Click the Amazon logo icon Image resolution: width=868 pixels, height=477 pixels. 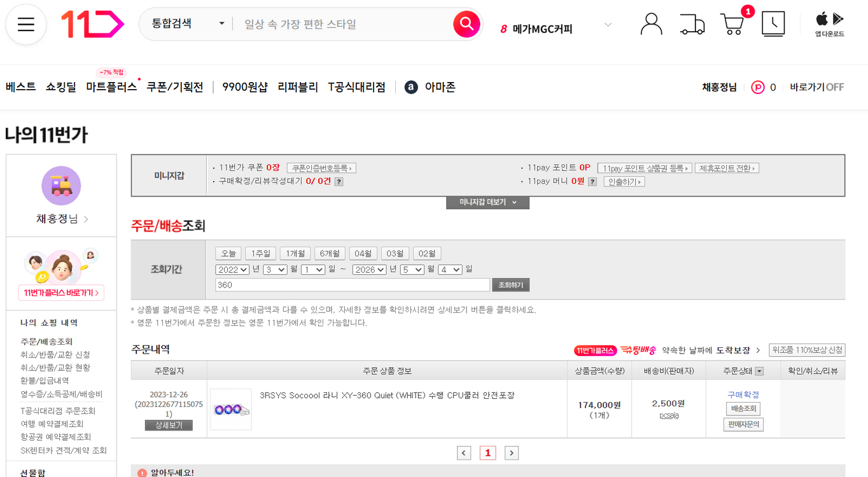411,87
